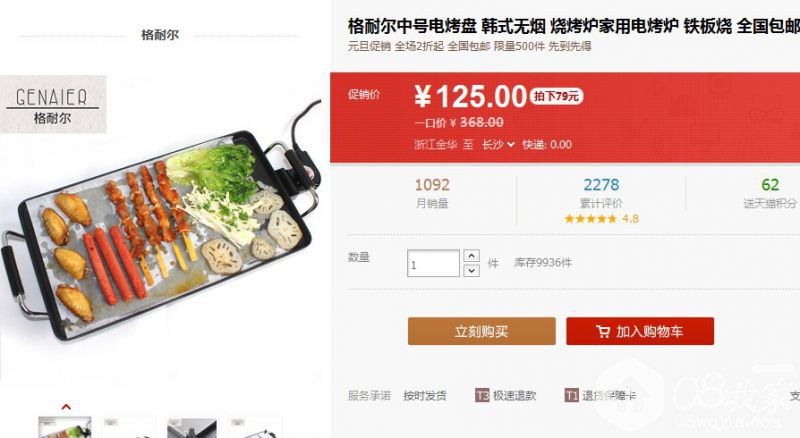
Task: Click the 62 送天猫积分 points figure
Action: tap(770, 192)
